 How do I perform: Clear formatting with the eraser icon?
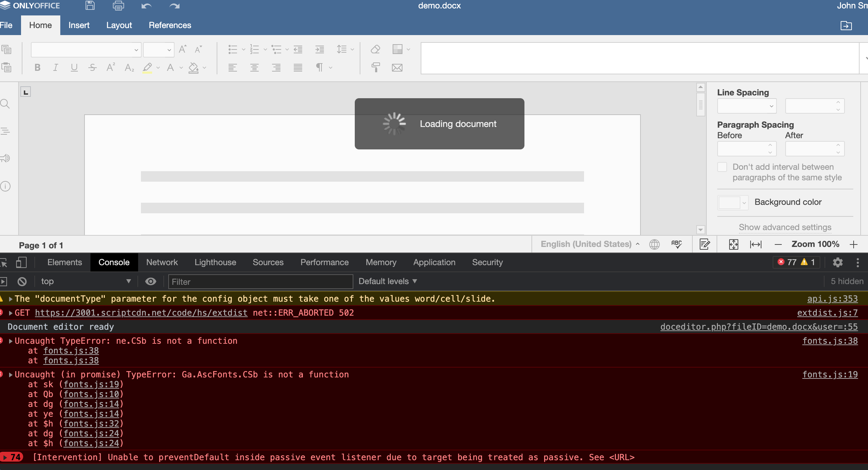(375, 49)
